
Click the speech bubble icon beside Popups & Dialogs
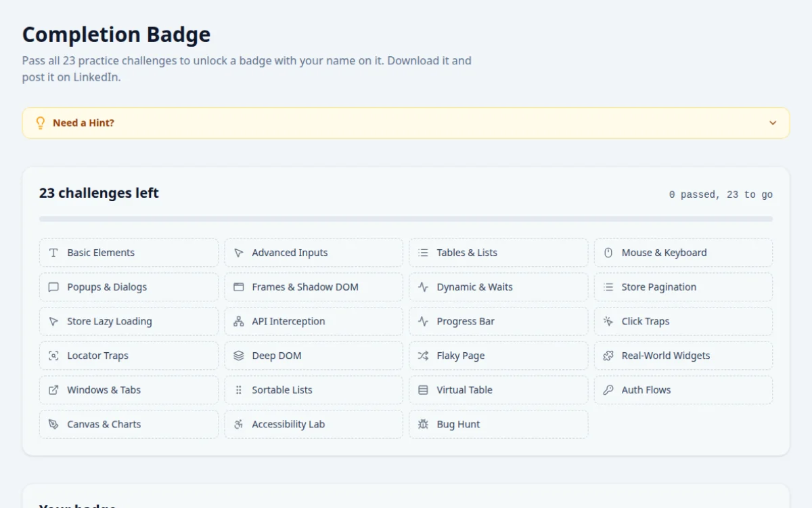click(x=53, y=287)
